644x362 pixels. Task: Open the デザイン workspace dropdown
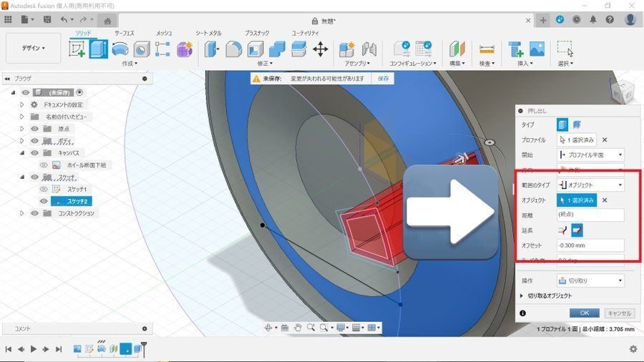pos(33,48)
